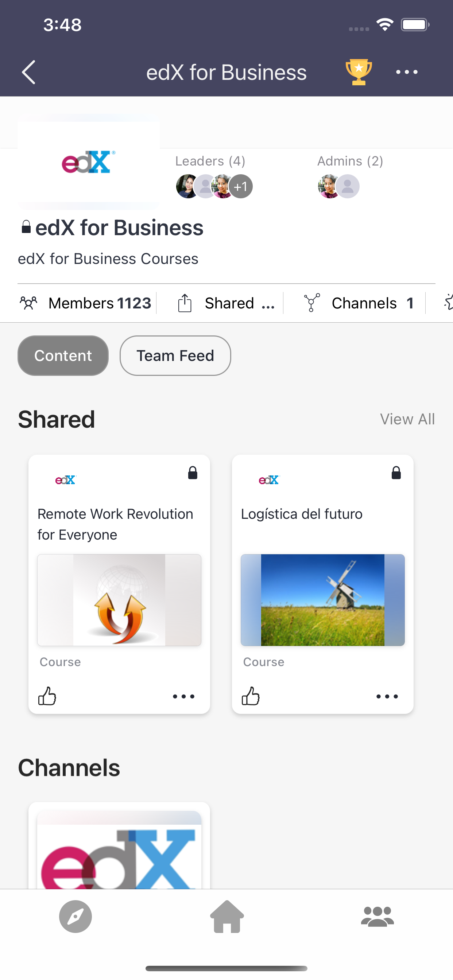
Task: Select the Content tab
Action: click(63, 356)
